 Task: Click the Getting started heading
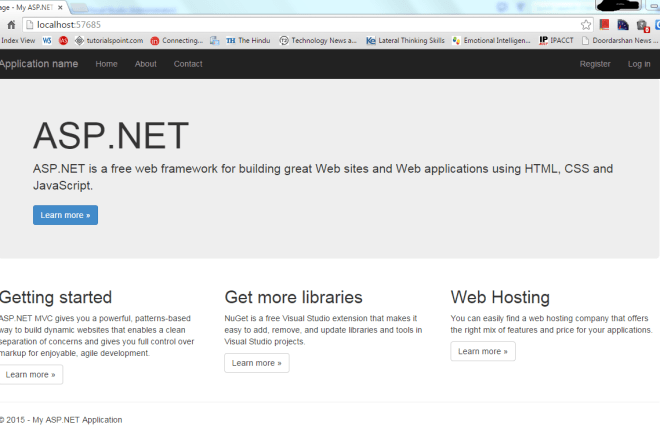click(56, 297)
